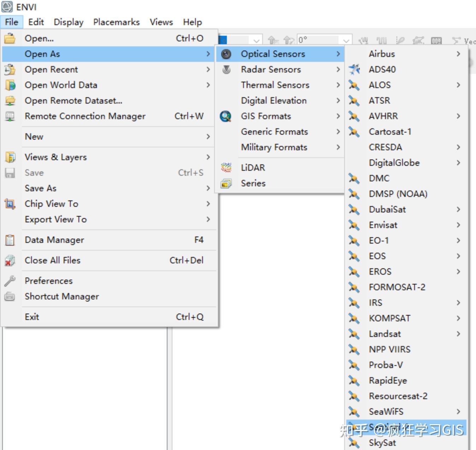Click the airplane icon beside ADS40
This screenshot has height=450, width=476.
(354, 69)
